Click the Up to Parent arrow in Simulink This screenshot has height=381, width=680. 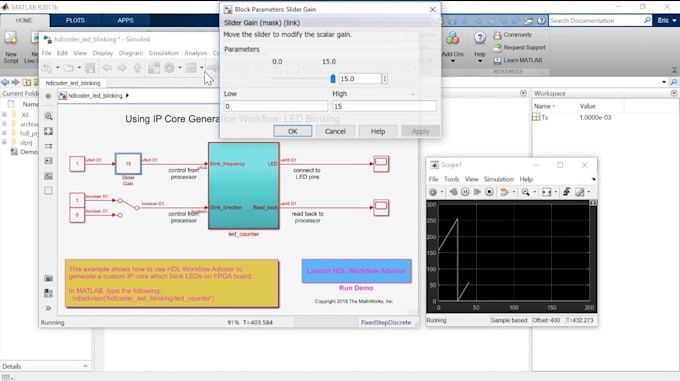point(137,68)
